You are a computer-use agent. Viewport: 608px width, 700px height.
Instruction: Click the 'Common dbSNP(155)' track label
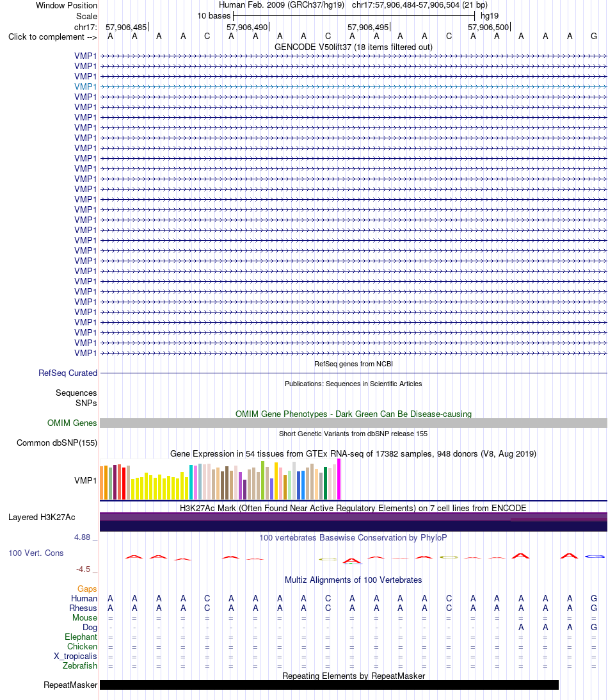pyautogui.click(x=57, y=443)
